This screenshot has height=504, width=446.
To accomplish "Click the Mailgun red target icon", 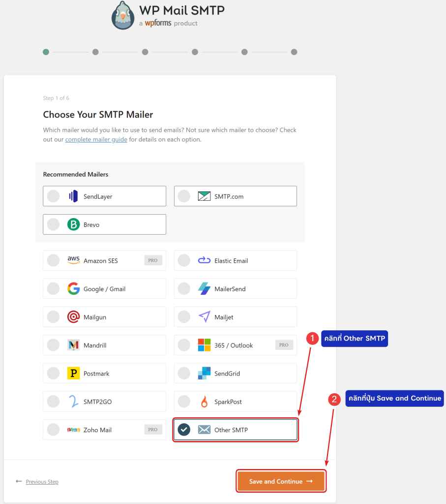I will [x=73, y=317].
